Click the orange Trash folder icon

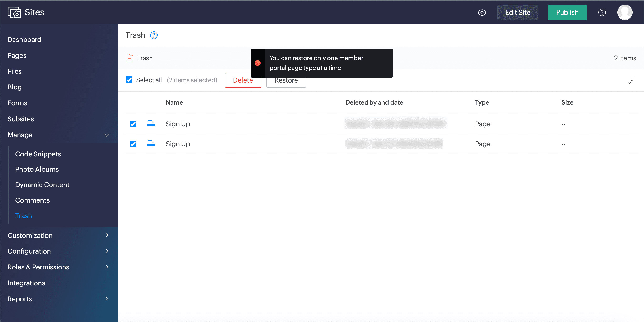click(x=129, y=58)
